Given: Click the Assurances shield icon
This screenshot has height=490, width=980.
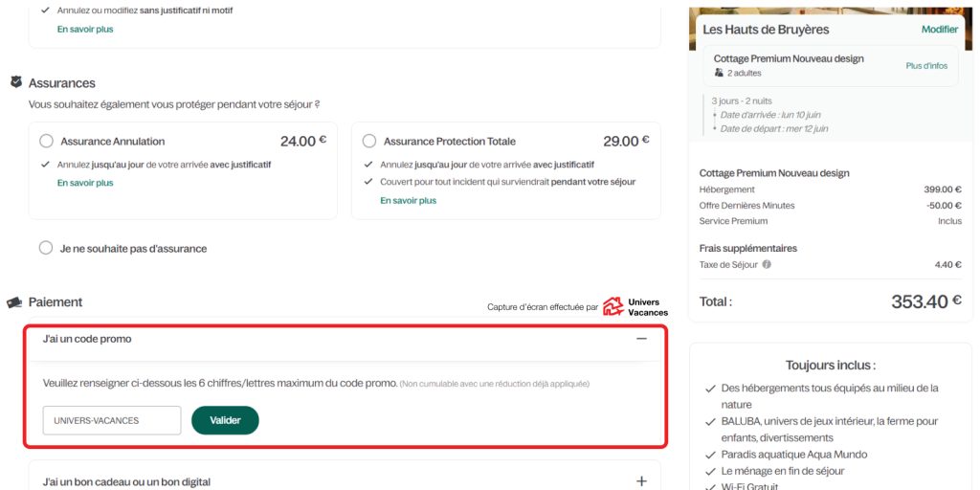Looking at the screenshot, I should click(x=15, y=82).
